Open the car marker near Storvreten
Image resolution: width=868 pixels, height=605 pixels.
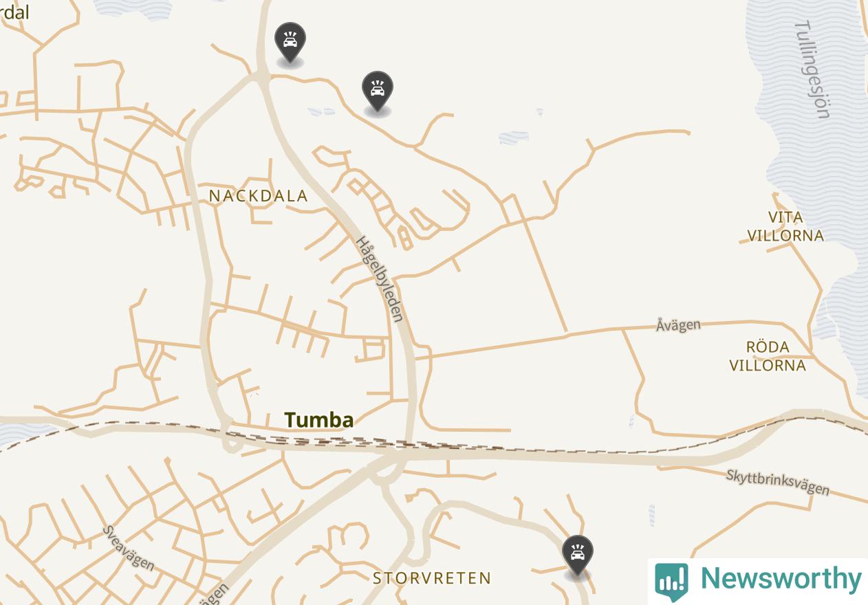[578, 556]
